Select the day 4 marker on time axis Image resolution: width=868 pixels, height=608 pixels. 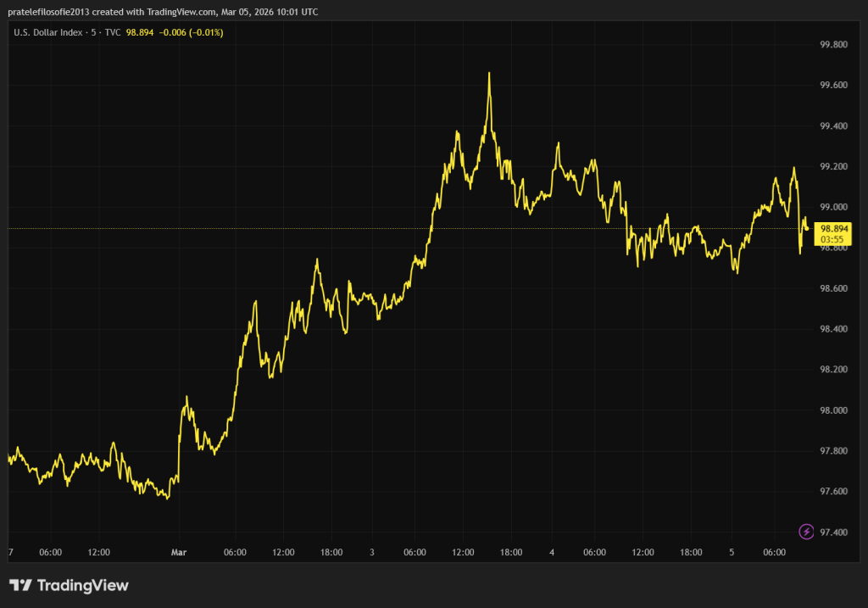tap(552, 553)
